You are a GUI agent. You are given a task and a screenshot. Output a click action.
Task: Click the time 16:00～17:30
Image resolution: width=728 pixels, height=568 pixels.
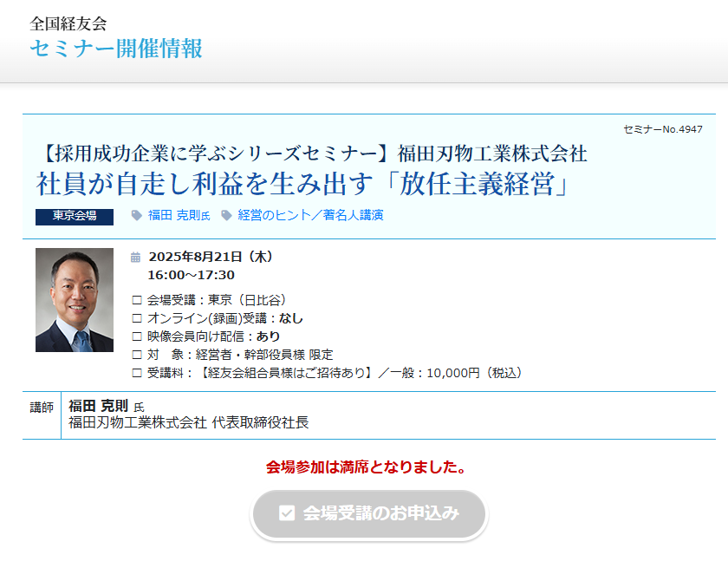[192, 275]
